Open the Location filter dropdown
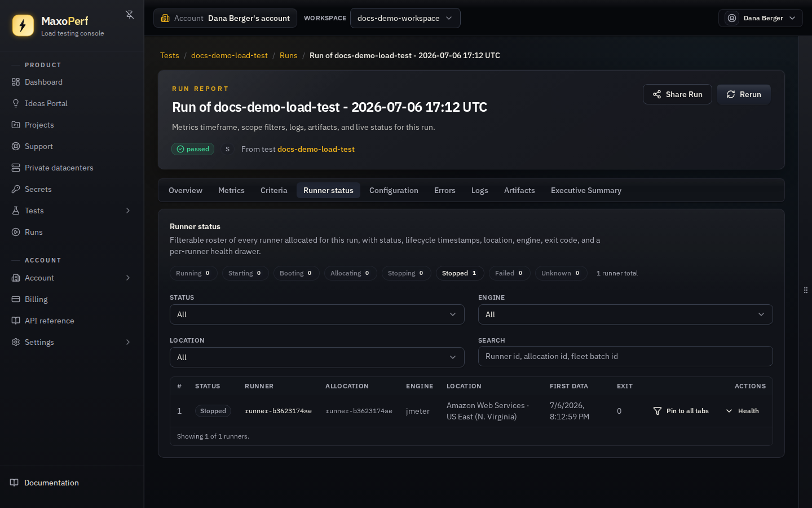This screenshot has height=508, width=812. (317, 357)
